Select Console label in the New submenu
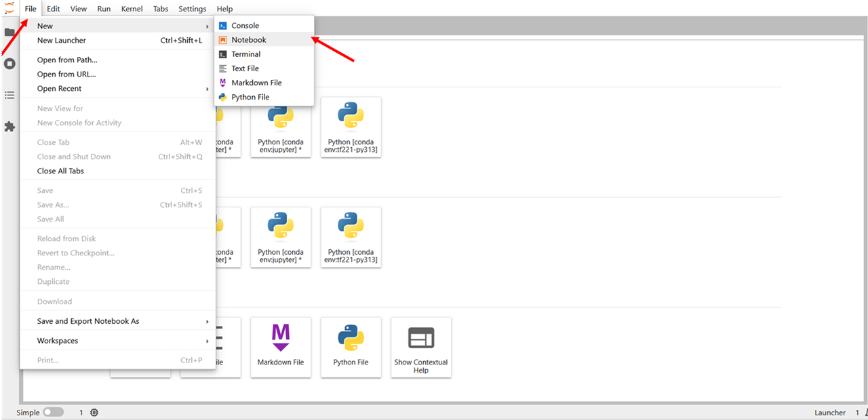 (x=245, y=26)
